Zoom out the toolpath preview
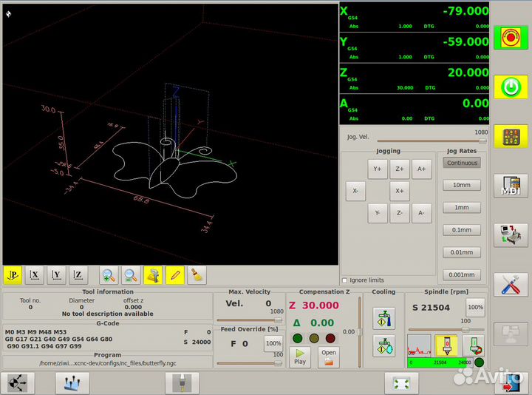The image size is (532, 395). (x=131, y=275)
